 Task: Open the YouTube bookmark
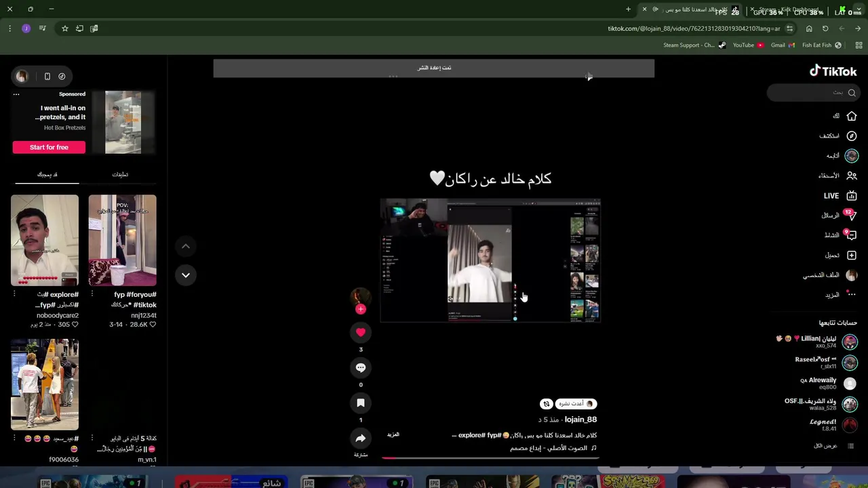point(749,45)
